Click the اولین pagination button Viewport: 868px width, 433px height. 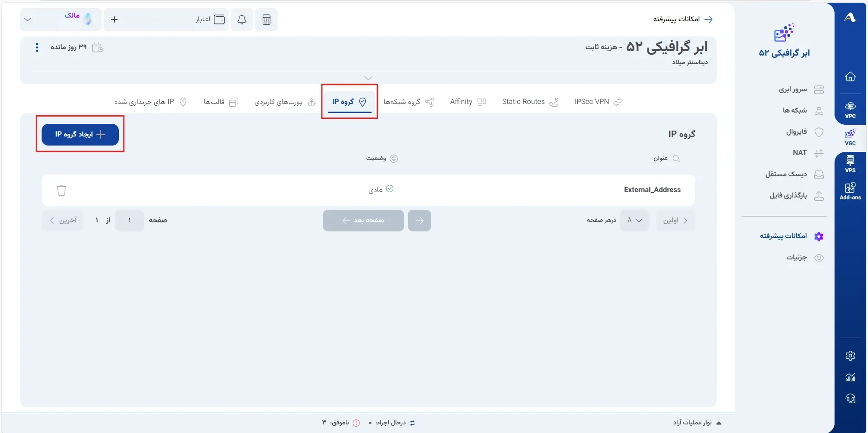(x=675, y=220)
